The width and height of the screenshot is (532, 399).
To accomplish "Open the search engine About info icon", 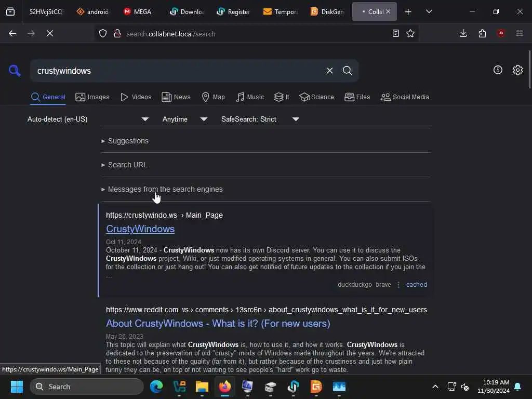I will coord(498,70).
